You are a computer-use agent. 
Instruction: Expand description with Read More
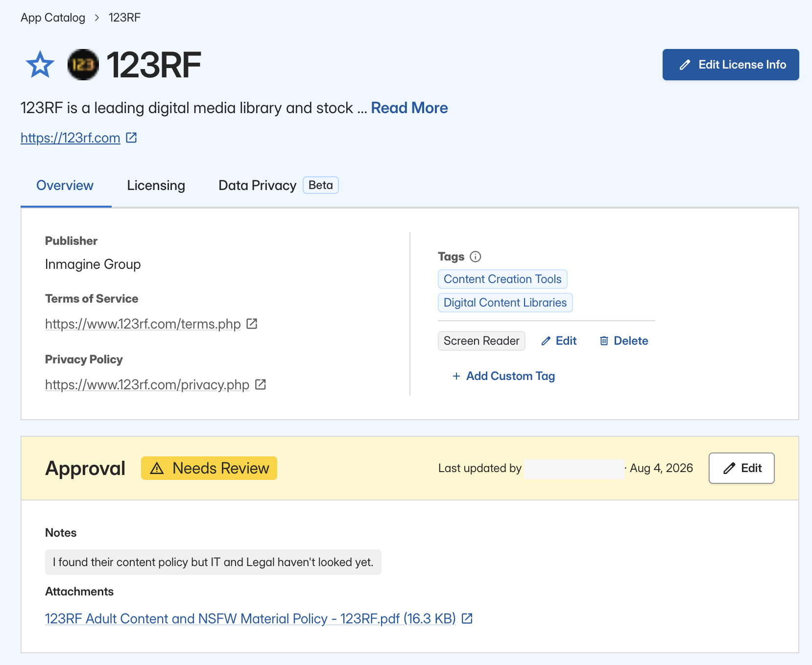pos(409,108)
